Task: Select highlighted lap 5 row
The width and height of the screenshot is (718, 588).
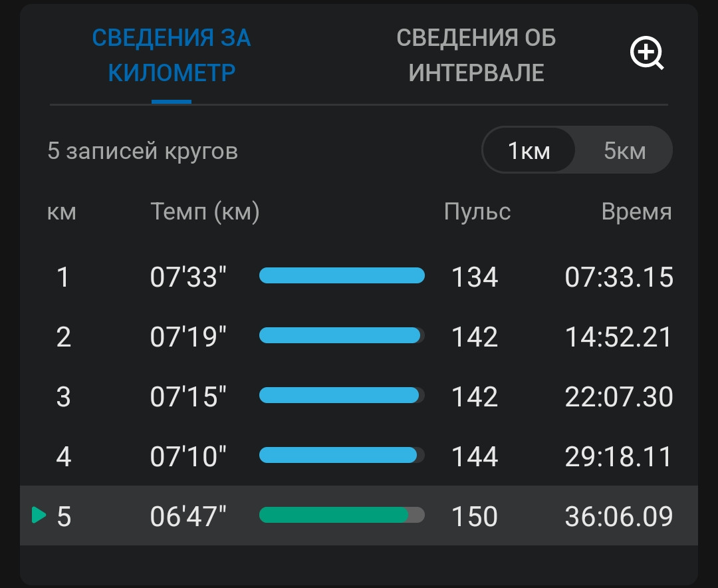Action: [x=359, y=515]
